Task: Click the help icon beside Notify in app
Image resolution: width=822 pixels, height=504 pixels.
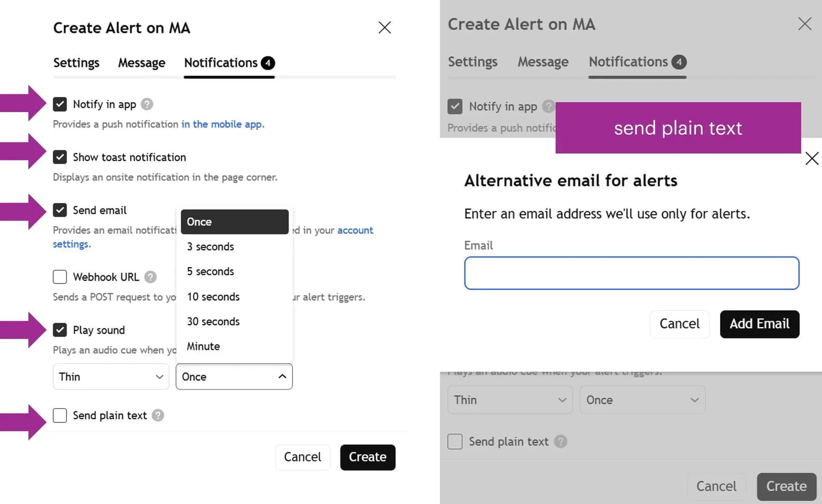Action: [147, 104]
